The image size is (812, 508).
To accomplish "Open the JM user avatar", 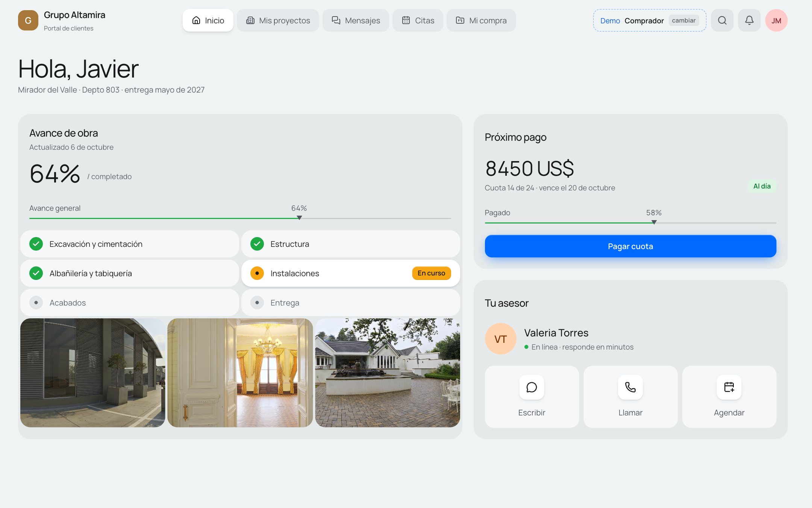I will point(776,20).
